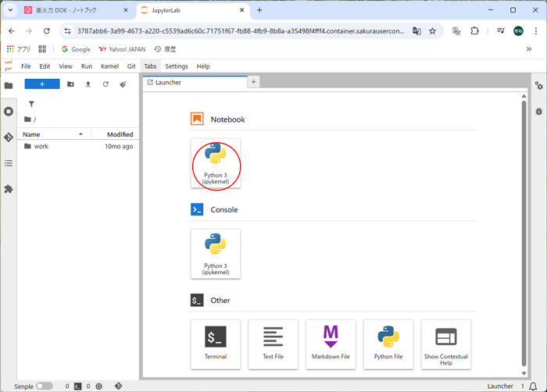Create a new Python File
The image size is (547, 392).
pyautogui.click(x=388, y=344)
